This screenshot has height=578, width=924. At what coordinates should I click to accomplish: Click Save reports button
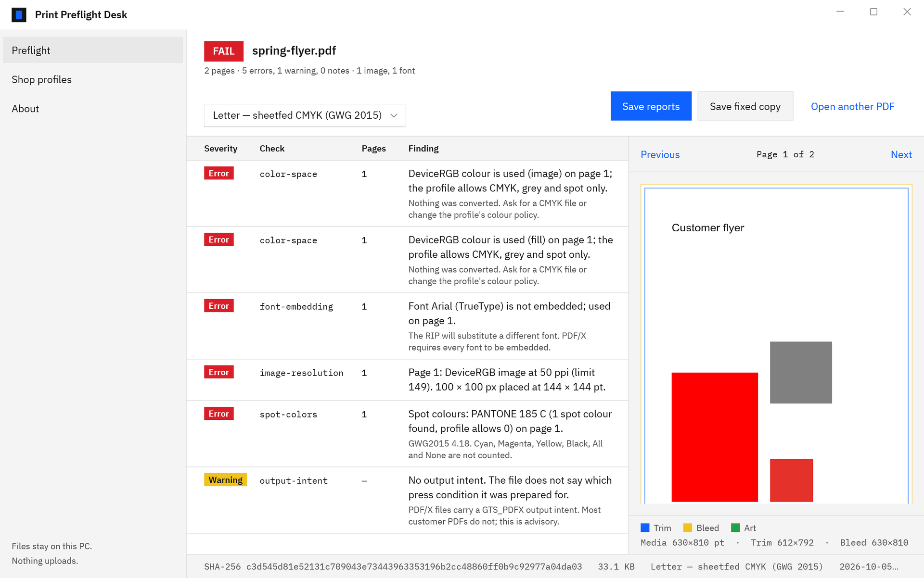click(x=651, y=106)
